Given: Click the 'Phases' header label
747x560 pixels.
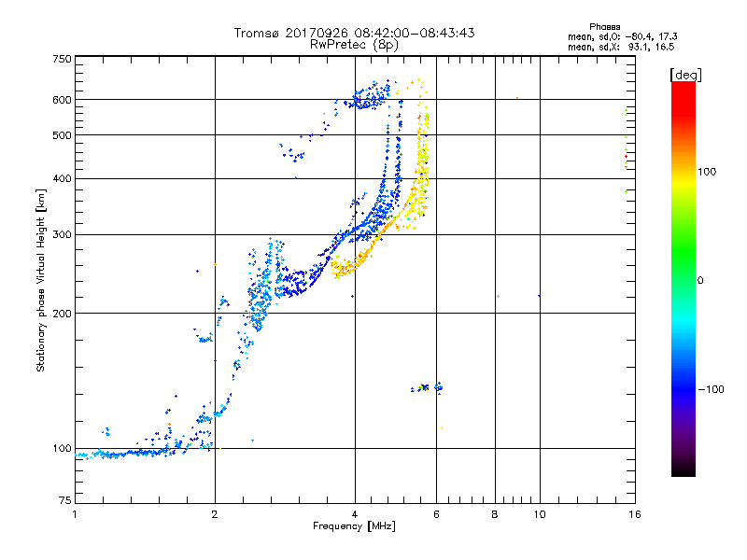Looking at the screenshot, I should [604, 27].
